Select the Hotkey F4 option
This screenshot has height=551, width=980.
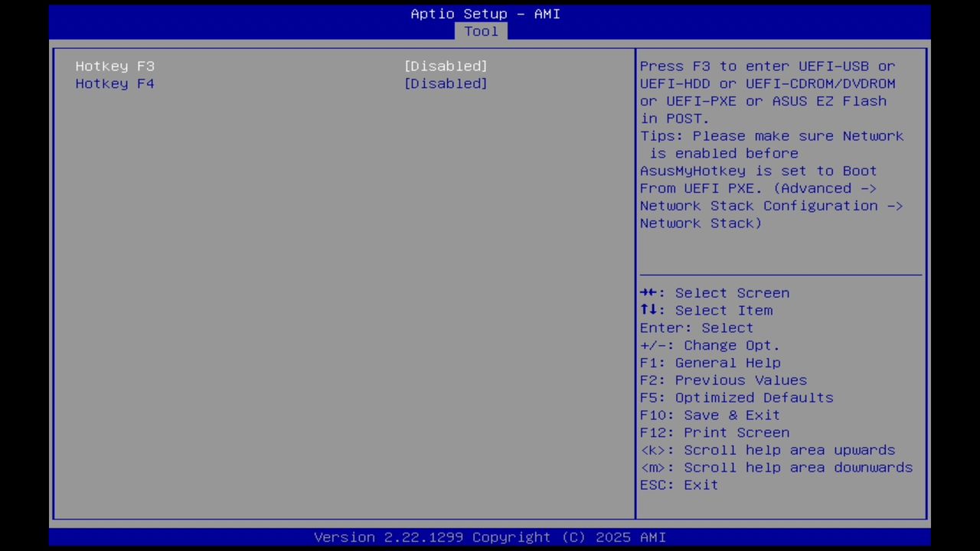point(114,83)
